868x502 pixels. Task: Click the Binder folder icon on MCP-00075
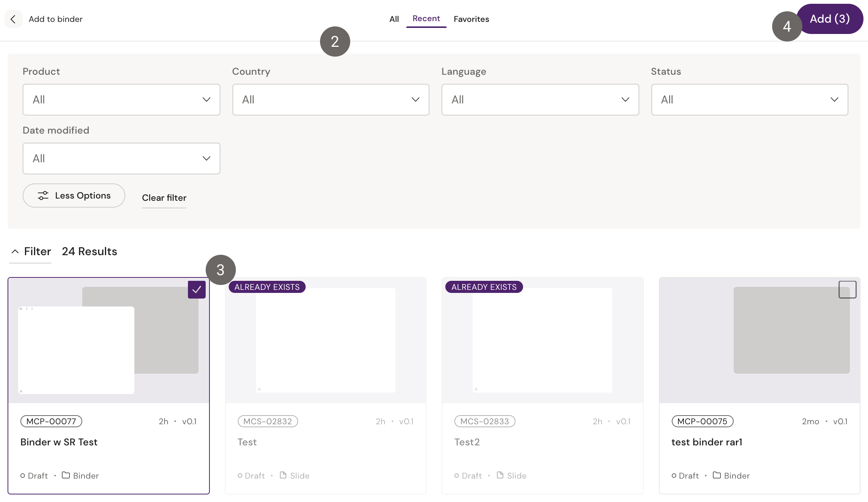pyautogui.click(x=717, y=475)
